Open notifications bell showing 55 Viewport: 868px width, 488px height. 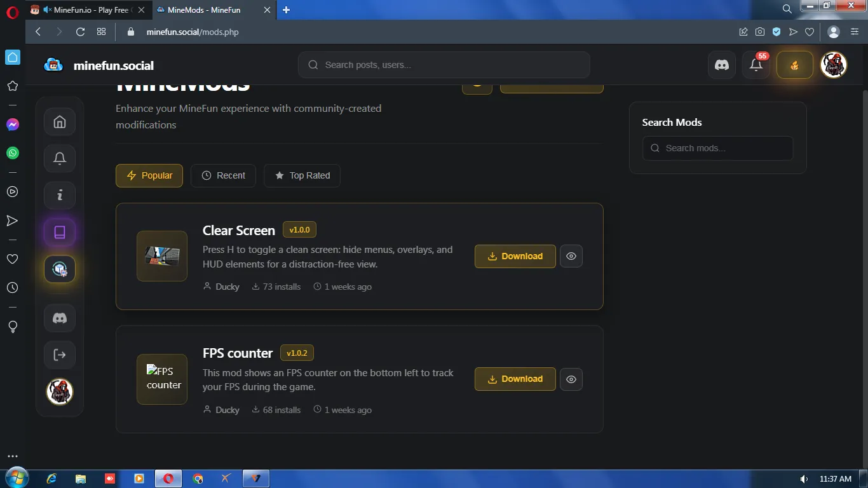click(x=756, y=65)
